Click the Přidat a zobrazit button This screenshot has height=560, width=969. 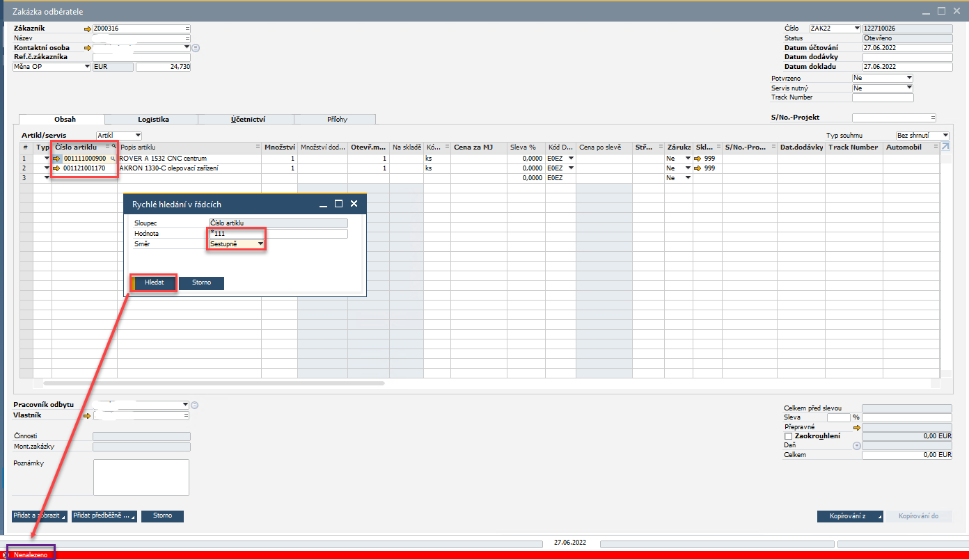coord(40,516)
